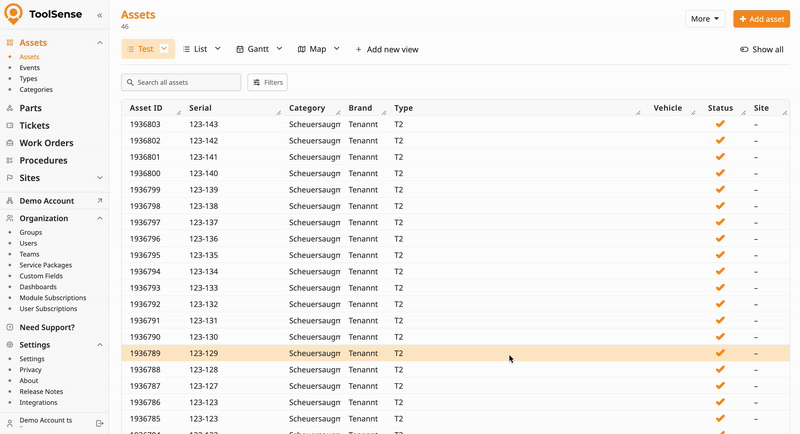Collapse the Settings section chevron
This screenshot has width=800, height=434.
pyautogui.click(x=99, y=345)
